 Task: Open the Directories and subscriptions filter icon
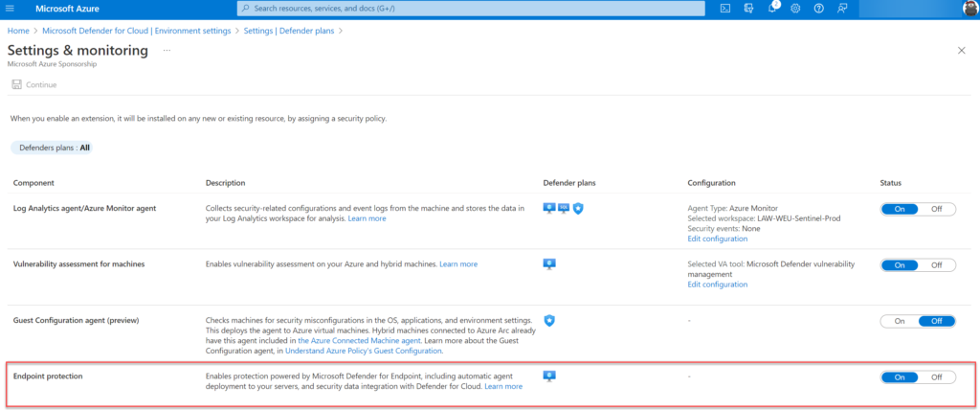point(748,9)
